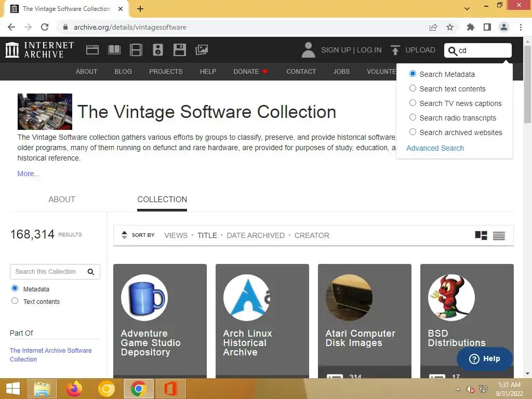Screen dimensions: 532x399
Task: Select Search archived websites option
Action: point(413,132)
